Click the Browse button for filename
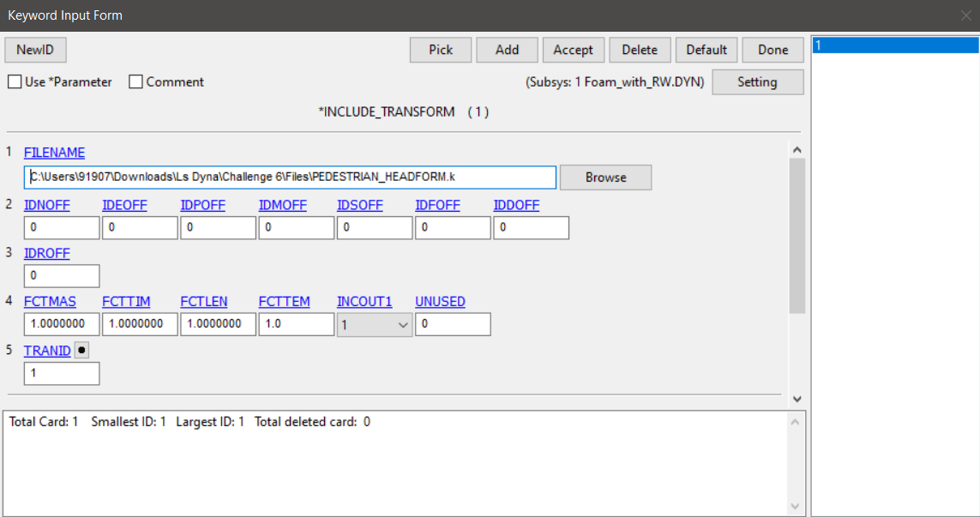Screen dimensions: 980x517 [605, 177]
